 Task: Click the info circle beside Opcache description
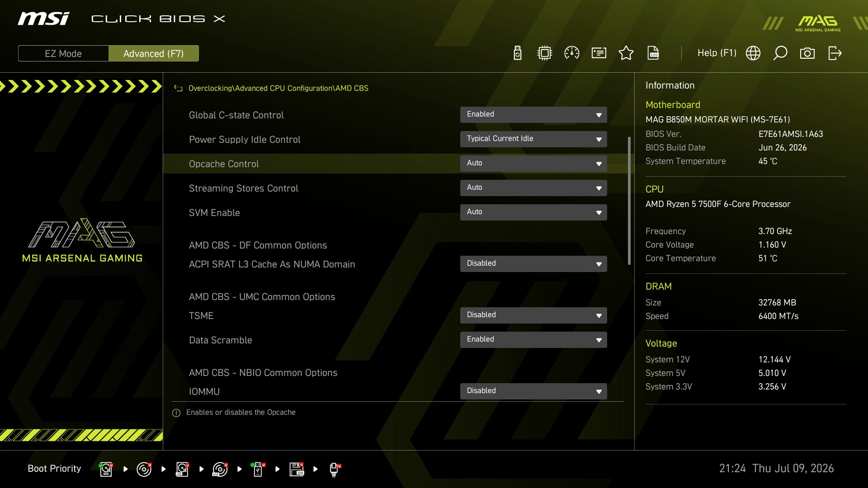pyautogui.click(x=176, y=413)
